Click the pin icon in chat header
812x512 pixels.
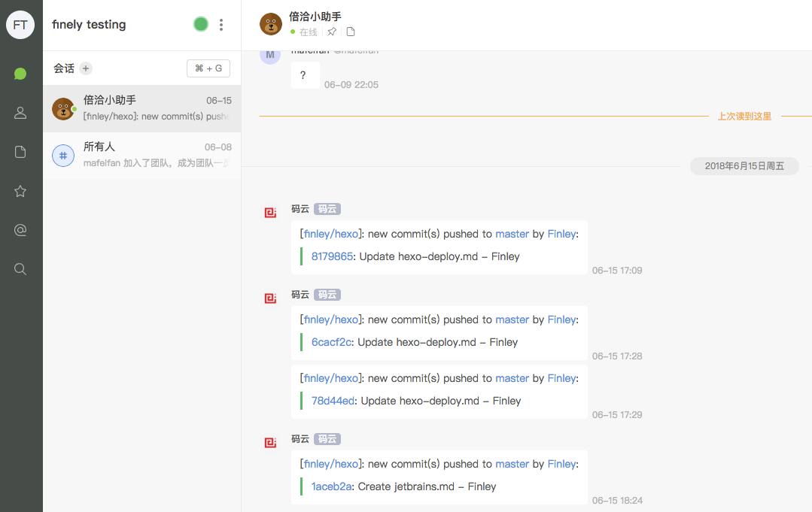[x=332, y=32]
